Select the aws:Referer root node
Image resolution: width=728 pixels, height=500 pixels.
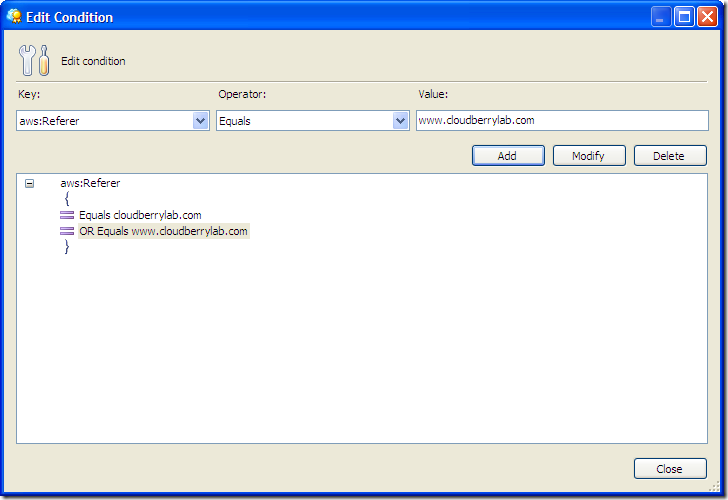pos(90,183)
